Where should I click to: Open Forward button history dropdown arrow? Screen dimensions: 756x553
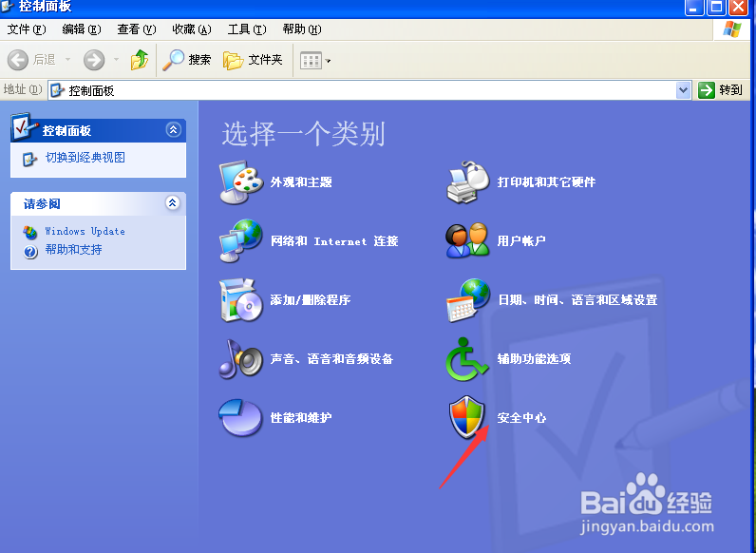pos(116,60)
